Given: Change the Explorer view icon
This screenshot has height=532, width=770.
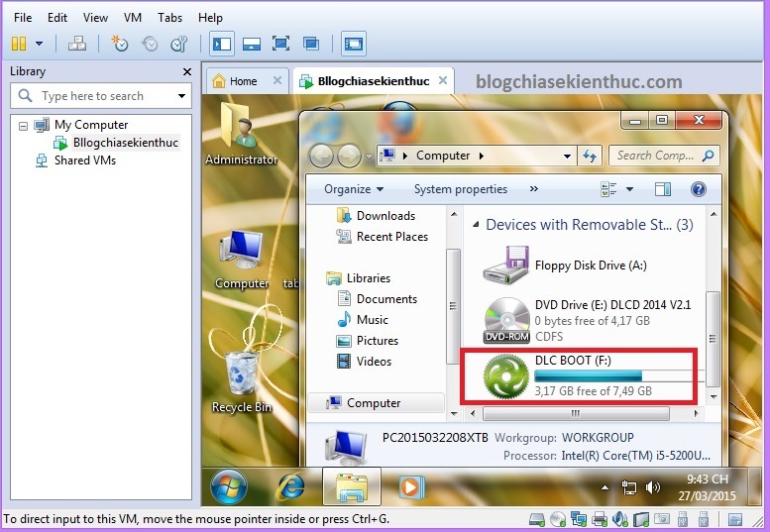Looking at the screenshot, I should click(608, 189).
